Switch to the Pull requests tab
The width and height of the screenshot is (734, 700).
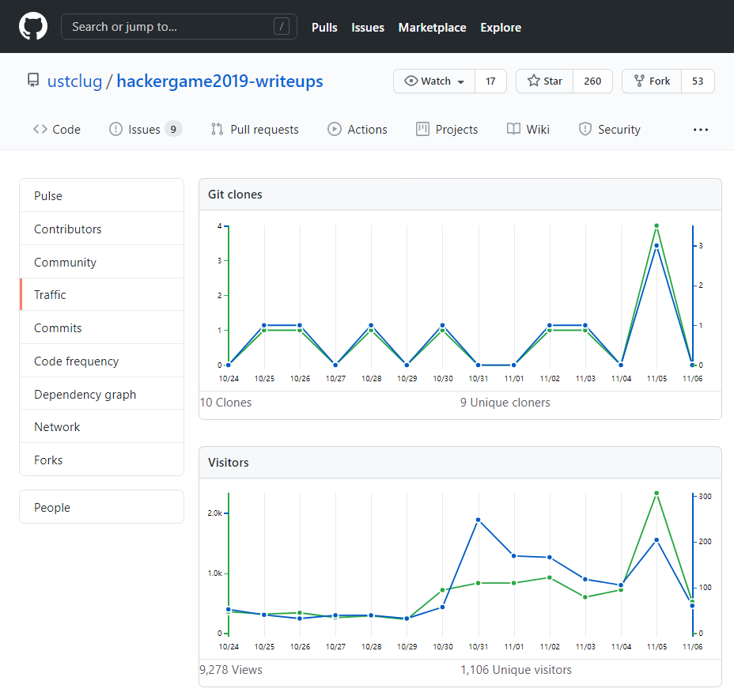[x=255, y=129]
